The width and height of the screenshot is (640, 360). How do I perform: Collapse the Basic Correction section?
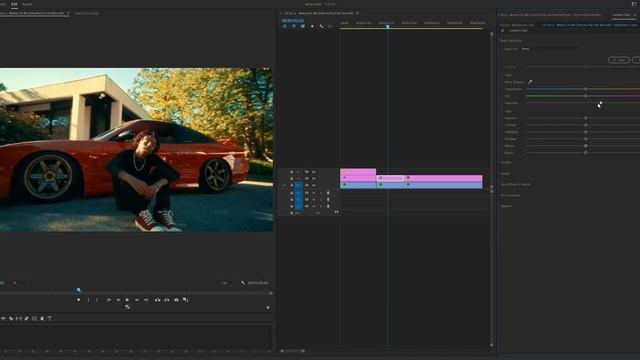[511, 41]
